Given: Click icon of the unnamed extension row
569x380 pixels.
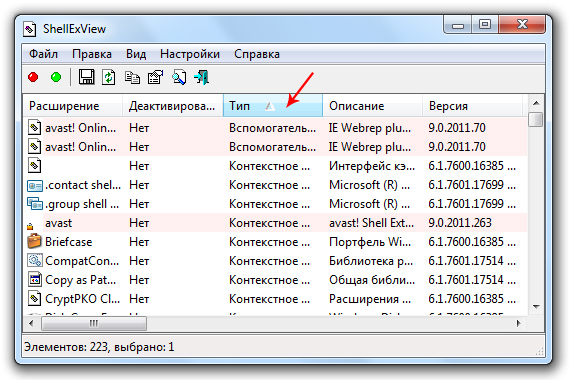Looking at the screenshot, I should pyautogui.click(x=34, y=166).
